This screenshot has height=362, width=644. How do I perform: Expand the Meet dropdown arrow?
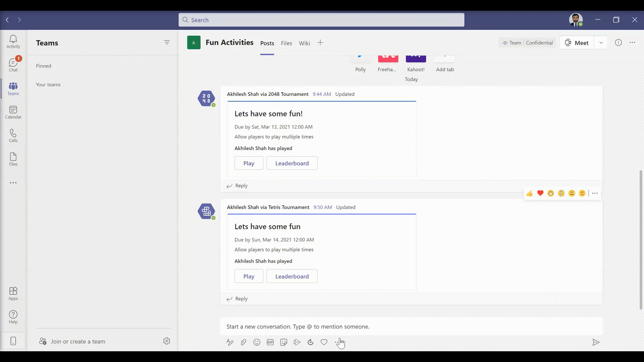[x=601, y=43]
